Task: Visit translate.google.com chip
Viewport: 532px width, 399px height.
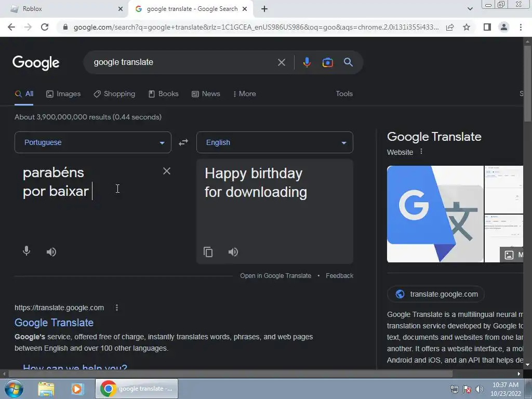Action: point(436,294)
